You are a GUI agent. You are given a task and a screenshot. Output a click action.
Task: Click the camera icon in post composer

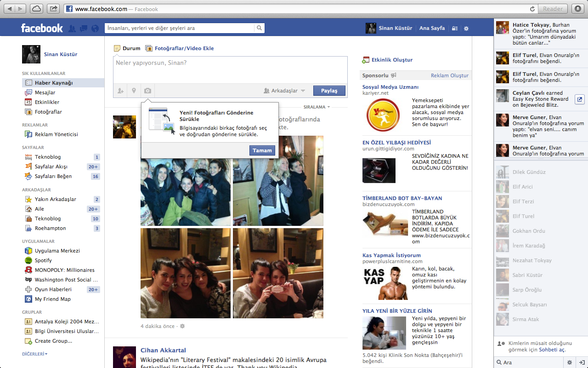147,91
